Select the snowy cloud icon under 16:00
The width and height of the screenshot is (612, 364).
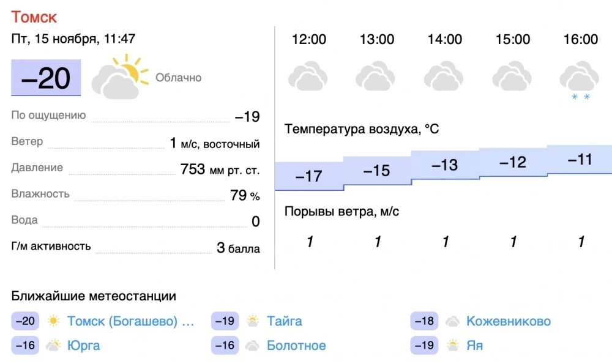[x=580, y=76]
